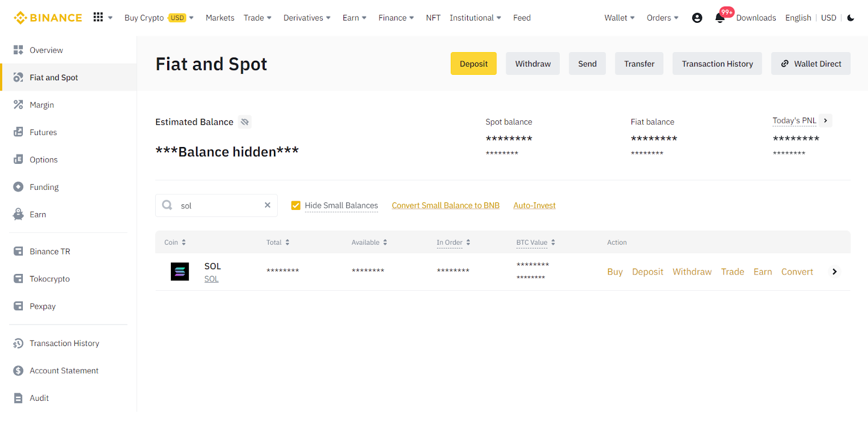Click Convert Small Balance to BNB link
Viewport: 868px width, 441px height.
(445, 206)
